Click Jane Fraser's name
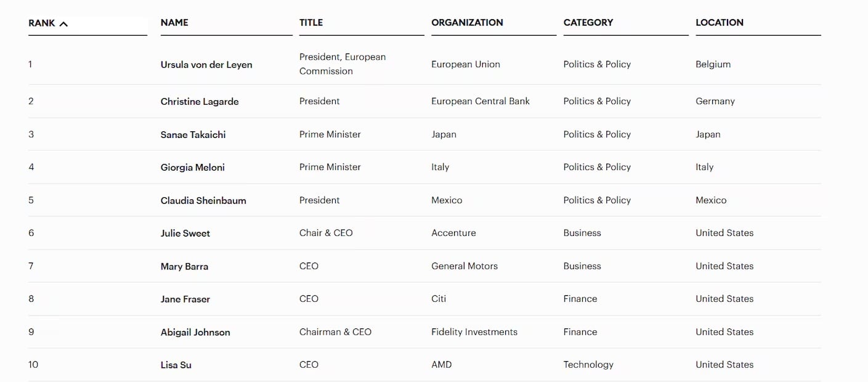The image size is (868, 382). point(185,299)
